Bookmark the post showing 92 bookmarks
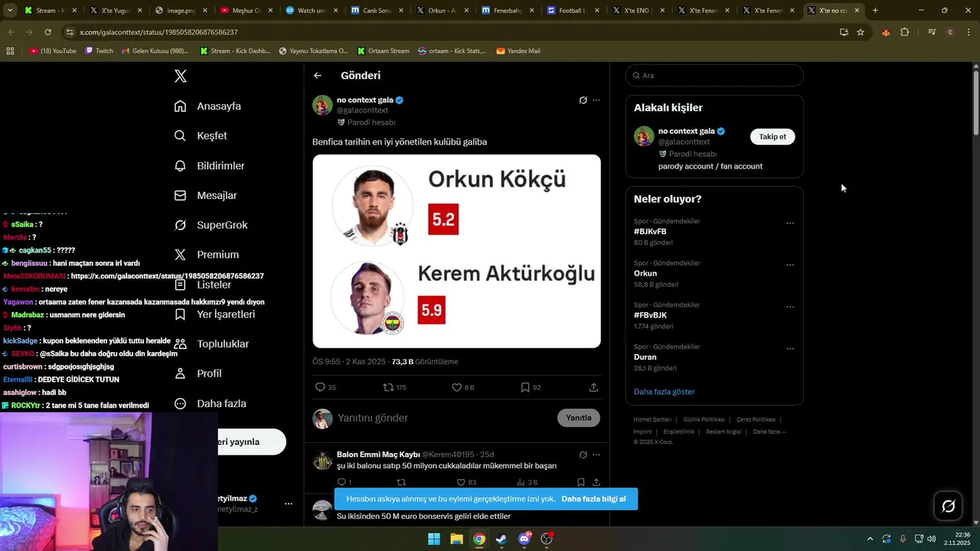 [525, 387]
